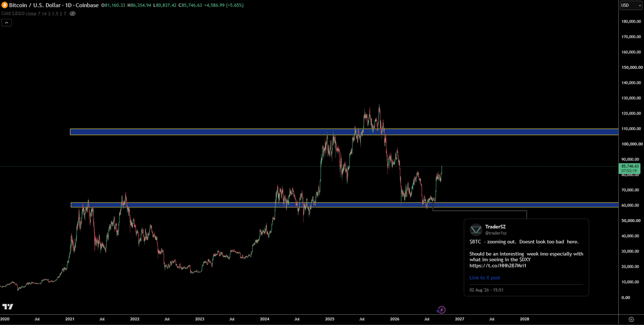
Task: Click the 2028 label on time axis
Action: click(x=524, y=319)
